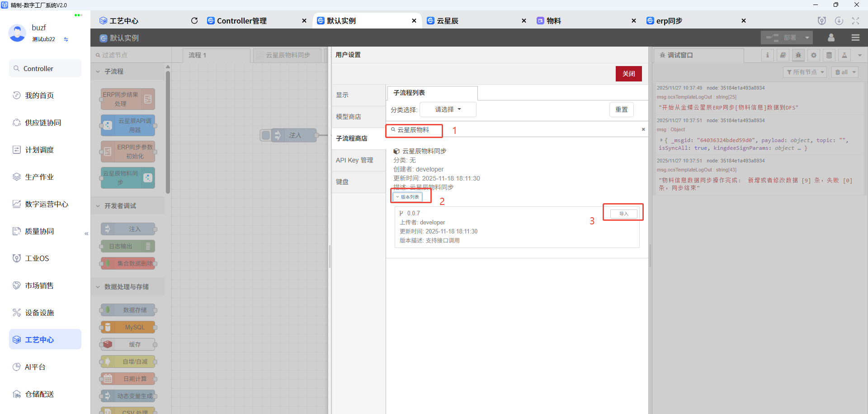The width and height of the screenshot is (868, 414).
Task: Collapse the left sidebar with the « arrow
Action: point(86,233)
